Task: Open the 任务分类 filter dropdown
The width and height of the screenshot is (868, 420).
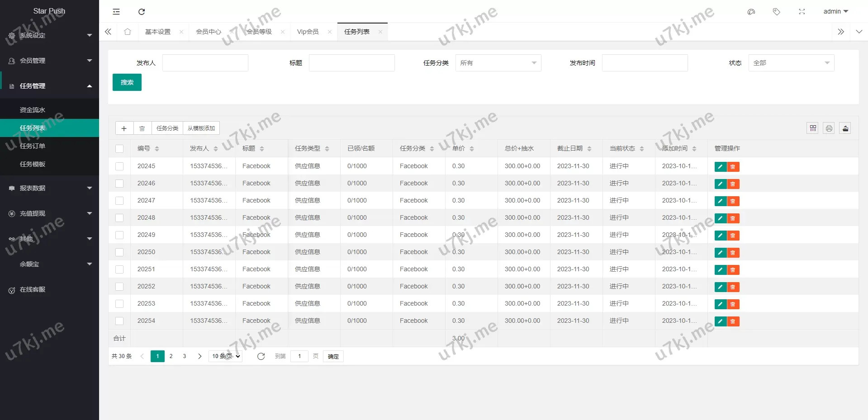Action: point(498,63)
